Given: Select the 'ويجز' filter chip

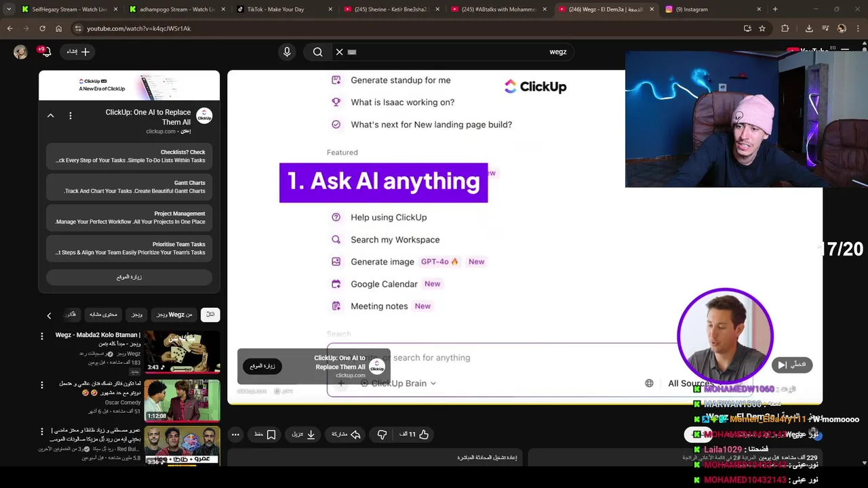Looking at the screenshot, I should (137, 314).
